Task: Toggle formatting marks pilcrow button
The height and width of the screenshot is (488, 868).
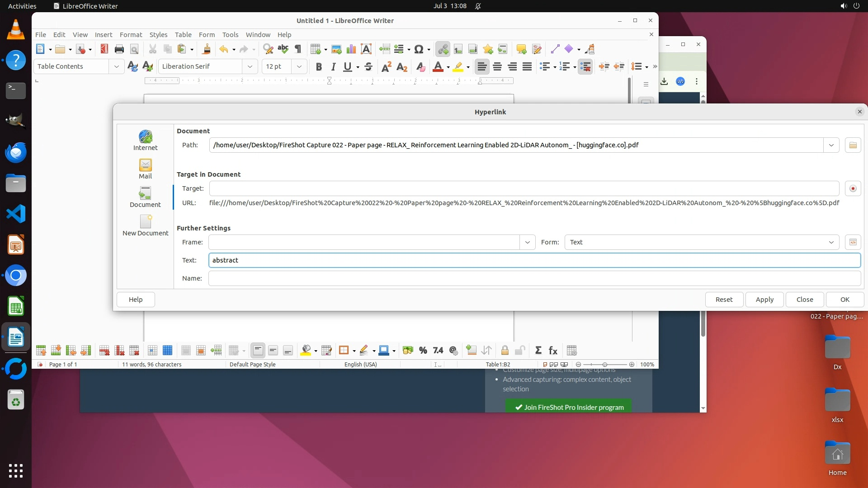Action: coord(298,49)
